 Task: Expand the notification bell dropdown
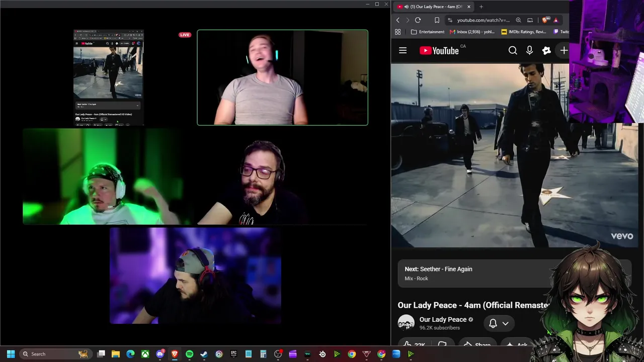pyautogui.click(x=499, y=323)
